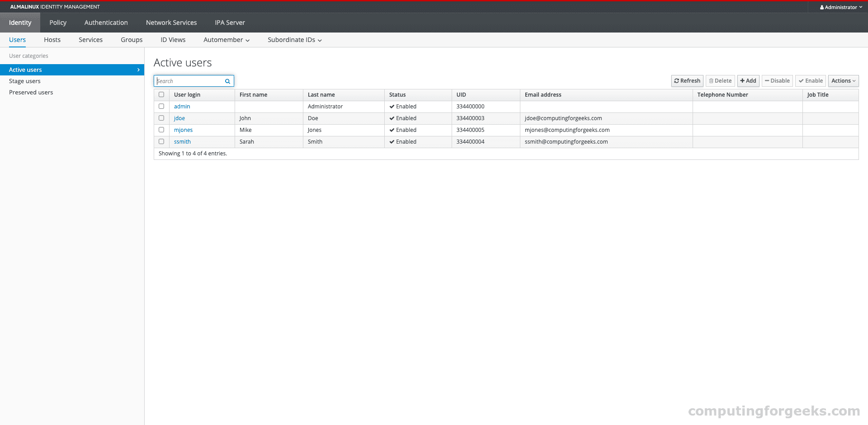868x425 pixels.
Task: Check the select-all checkbox in the table header
Action: 161,94
